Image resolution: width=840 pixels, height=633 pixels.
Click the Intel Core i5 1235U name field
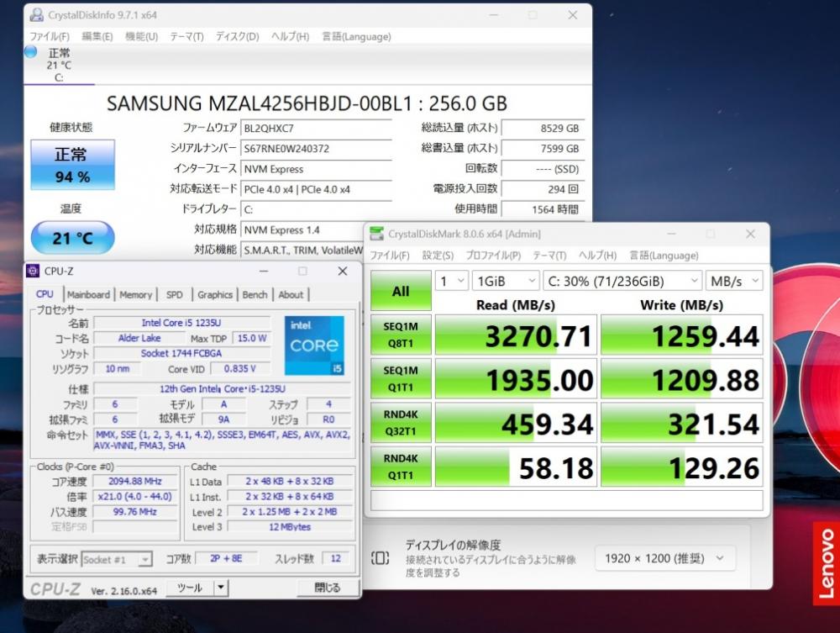click(181, 323)
